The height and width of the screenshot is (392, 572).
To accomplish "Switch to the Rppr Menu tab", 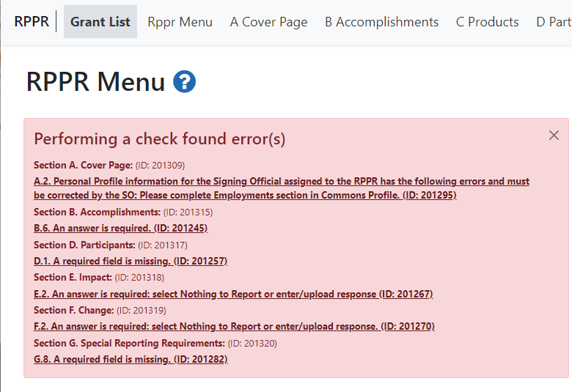I will point(180,22).
